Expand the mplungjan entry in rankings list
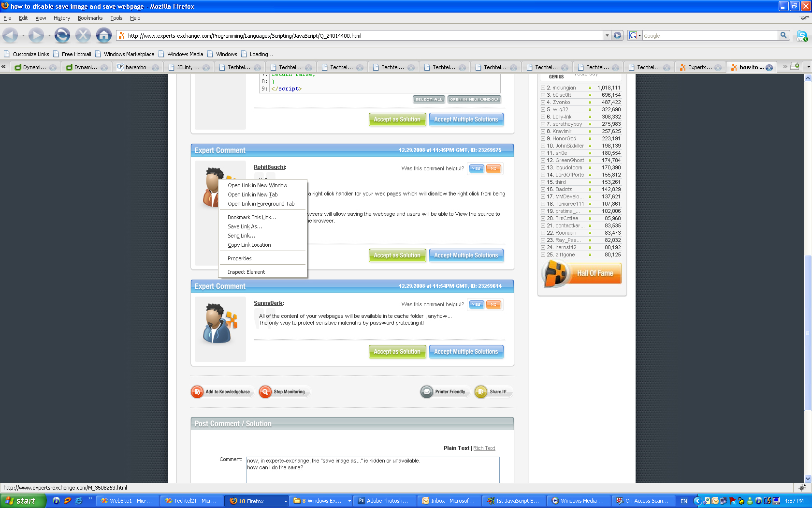The image size is (812, 508). pyautogui.click(x=543, y=88)
